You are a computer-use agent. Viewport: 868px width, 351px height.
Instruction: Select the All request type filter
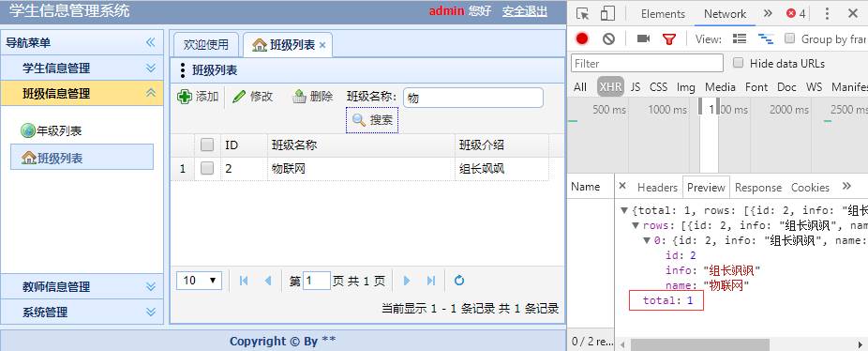(x=580, y=87)
